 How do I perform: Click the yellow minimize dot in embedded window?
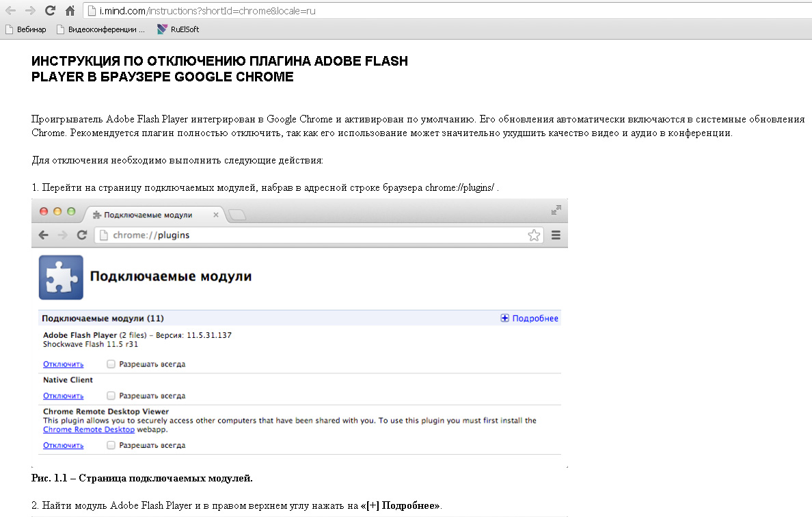click(x=57, y=211)
